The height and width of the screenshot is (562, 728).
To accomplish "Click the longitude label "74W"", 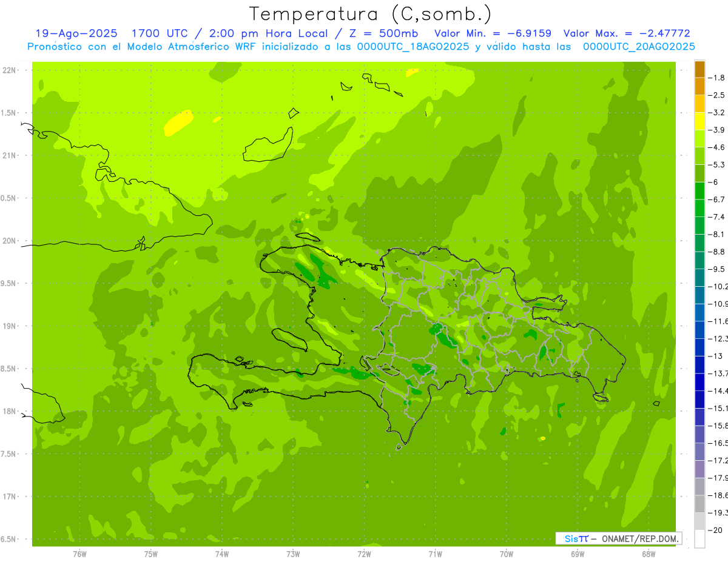I will coord(222,554).
